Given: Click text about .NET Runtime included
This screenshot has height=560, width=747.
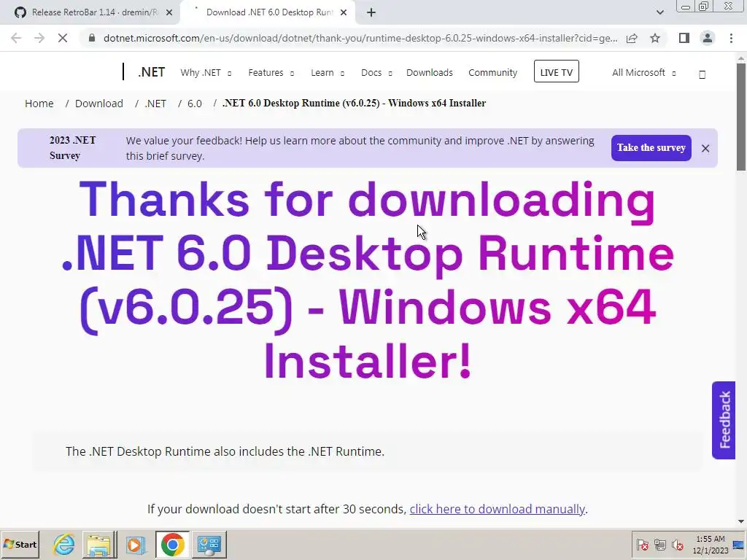Looking at the screenshot, I should (225, 451).
